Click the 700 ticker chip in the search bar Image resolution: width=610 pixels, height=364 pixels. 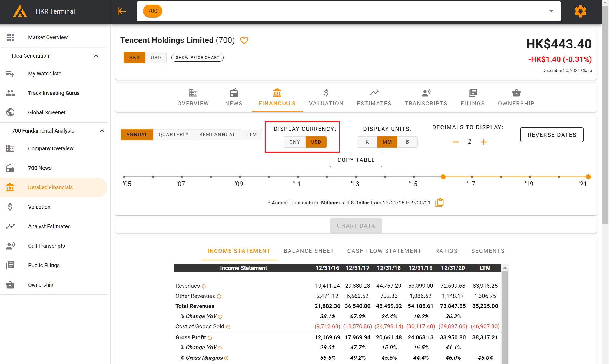click(152, 11)
